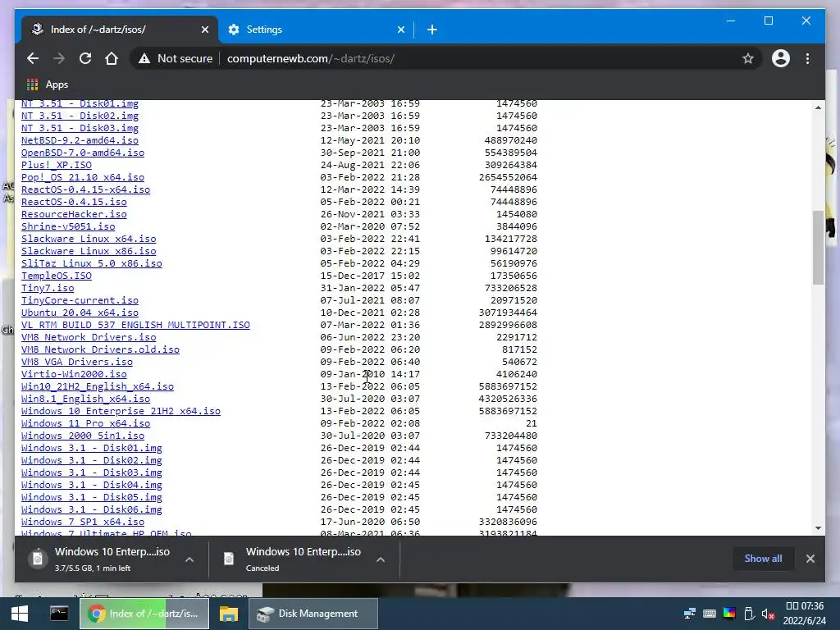The image size is (840, 630).
Task: Open File Explorer from the taskbar
Action: coord(229,614)
